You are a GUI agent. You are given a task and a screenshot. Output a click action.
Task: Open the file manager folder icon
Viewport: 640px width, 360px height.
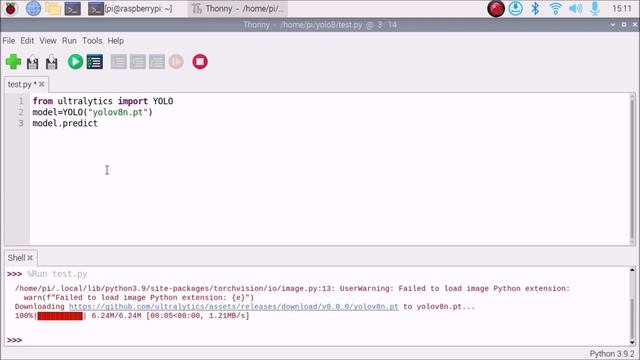(53, 9)
